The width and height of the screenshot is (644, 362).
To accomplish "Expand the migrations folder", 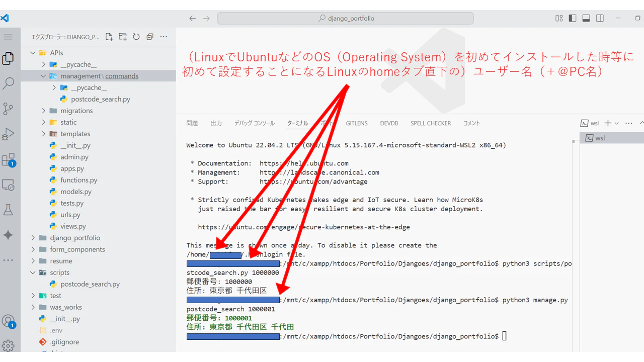I will point(44,111).
